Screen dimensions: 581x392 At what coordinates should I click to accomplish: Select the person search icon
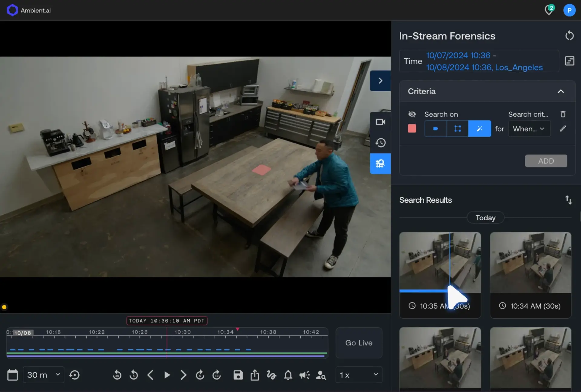coord(321,375)
